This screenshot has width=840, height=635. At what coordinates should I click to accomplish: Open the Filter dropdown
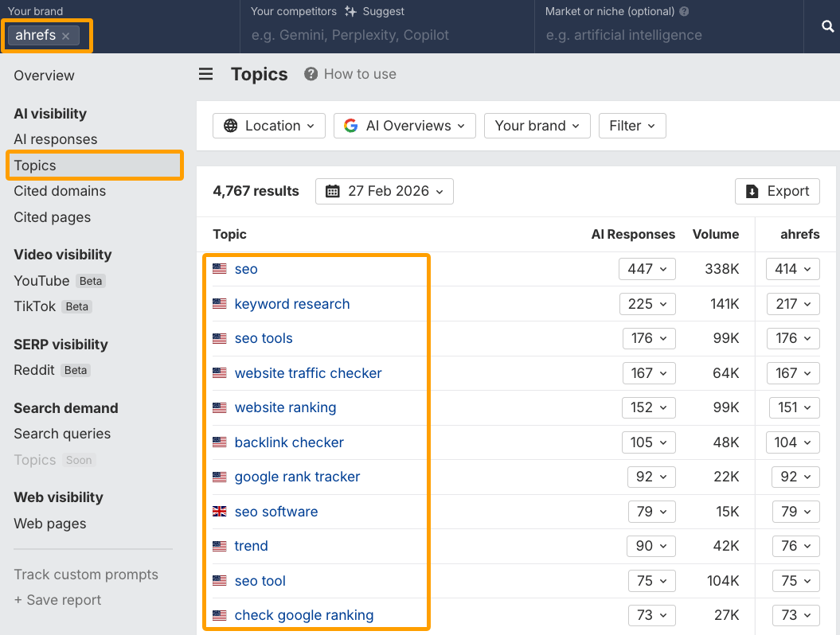[x=632, y=125]
